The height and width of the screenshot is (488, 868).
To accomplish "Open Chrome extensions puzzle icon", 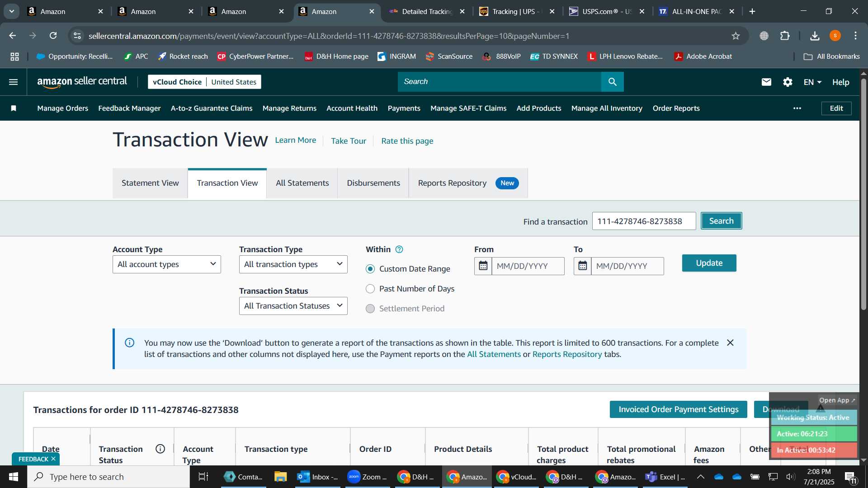I will coord(785,36).
